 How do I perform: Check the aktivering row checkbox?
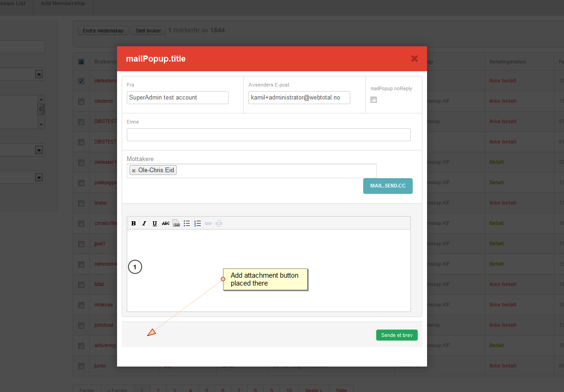(x=81, y=346)
